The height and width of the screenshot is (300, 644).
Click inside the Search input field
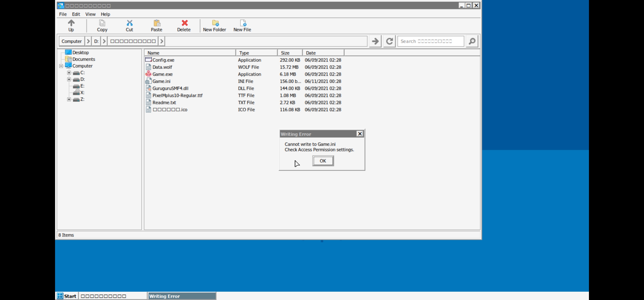point(430,41)
